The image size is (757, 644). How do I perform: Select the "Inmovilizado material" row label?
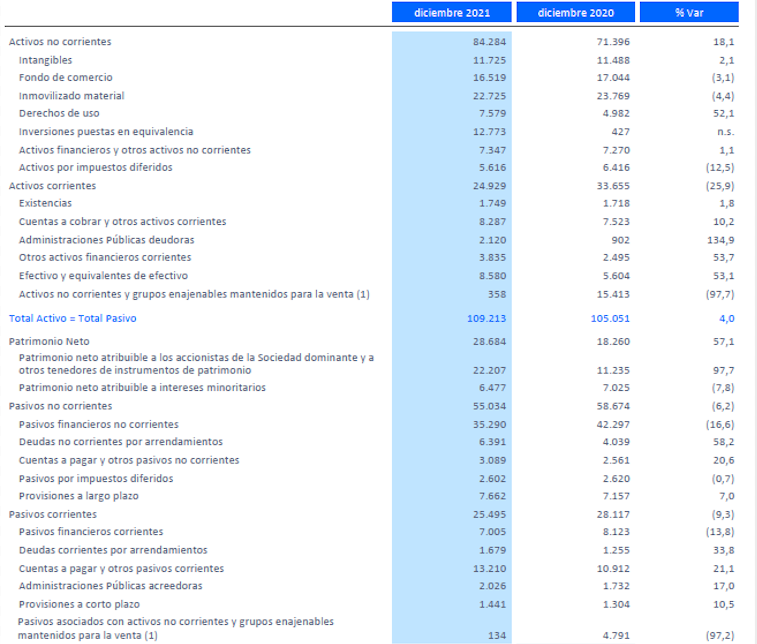click(x=72, y=95)
